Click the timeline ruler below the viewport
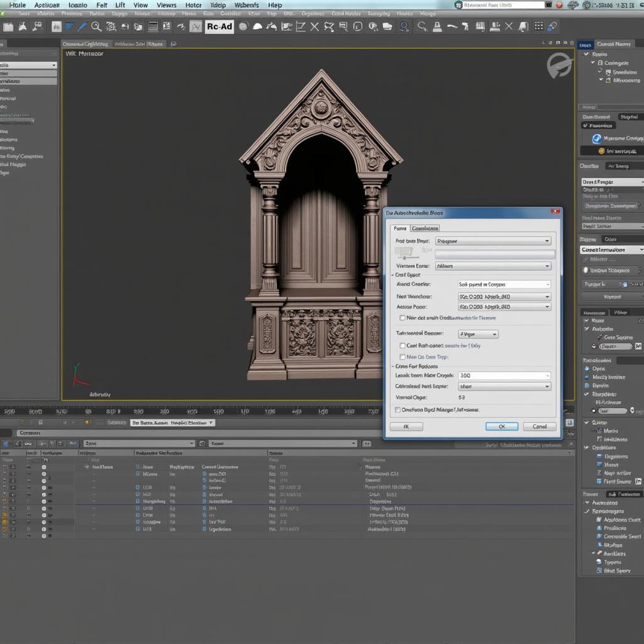 [191, 411]
